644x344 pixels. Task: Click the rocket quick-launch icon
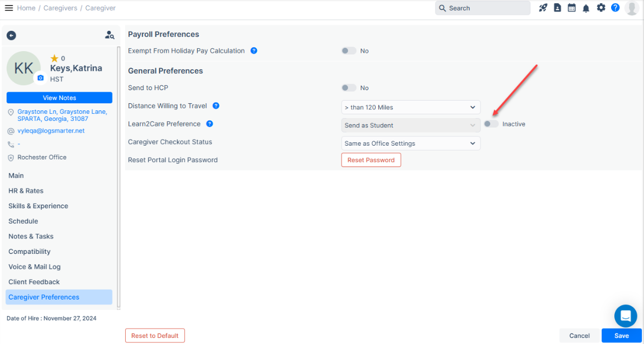543,8
